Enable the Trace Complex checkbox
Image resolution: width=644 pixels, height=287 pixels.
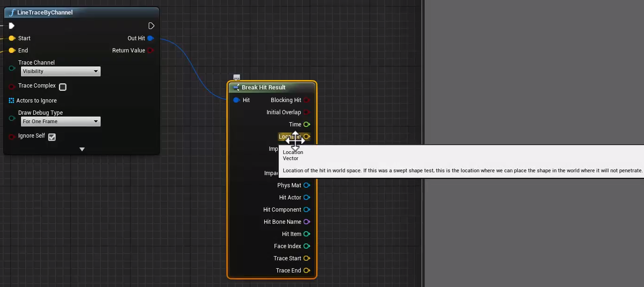tap(63, 87)
